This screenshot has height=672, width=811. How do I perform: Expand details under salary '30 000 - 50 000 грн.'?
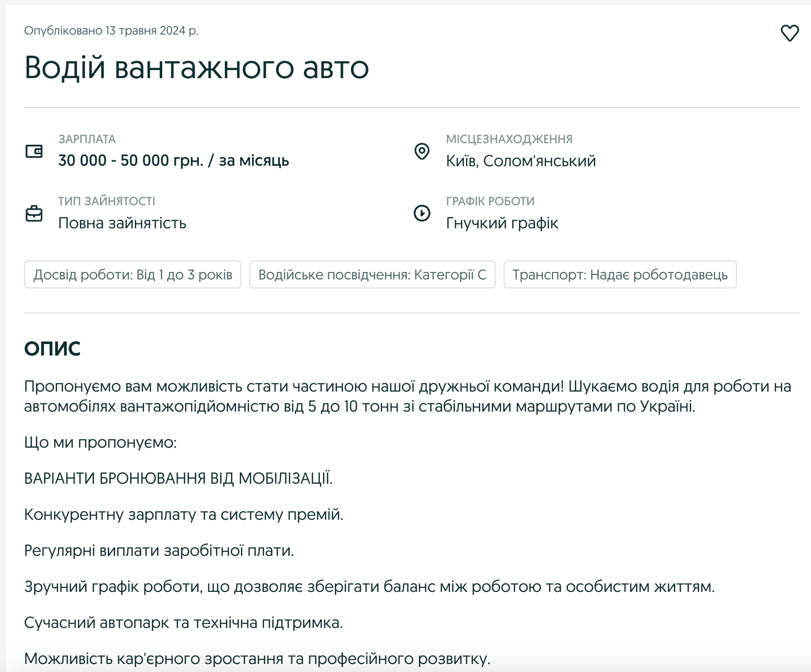(x=174, y=161)
